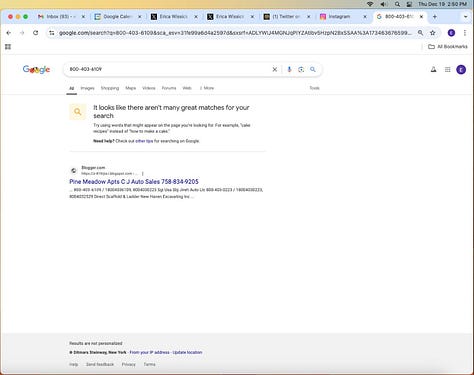474x375 pixels.
Task: Close the Google Calendar tab
Action: tap(139, 16)
